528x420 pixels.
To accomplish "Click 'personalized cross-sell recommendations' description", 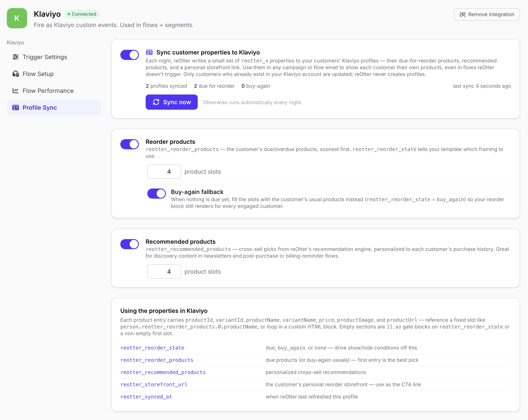I will click(316, 372).
